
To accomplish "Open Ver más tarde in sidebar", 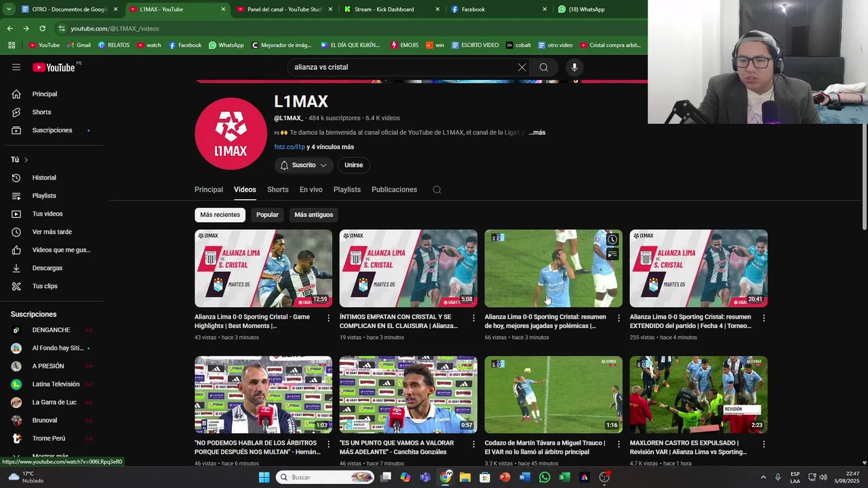I will point(52,232).
